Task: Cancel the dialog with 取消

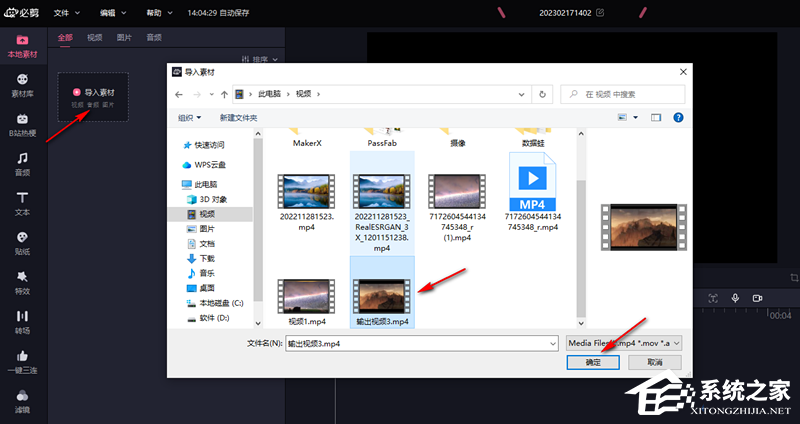Action: [655, 362]
